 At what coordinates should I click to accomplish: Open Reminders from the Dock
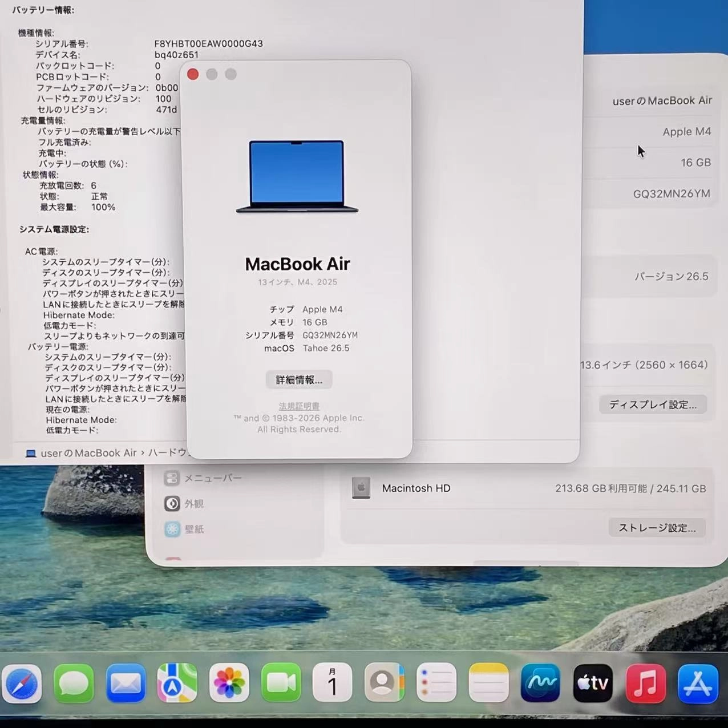click(x=436, y=683)
